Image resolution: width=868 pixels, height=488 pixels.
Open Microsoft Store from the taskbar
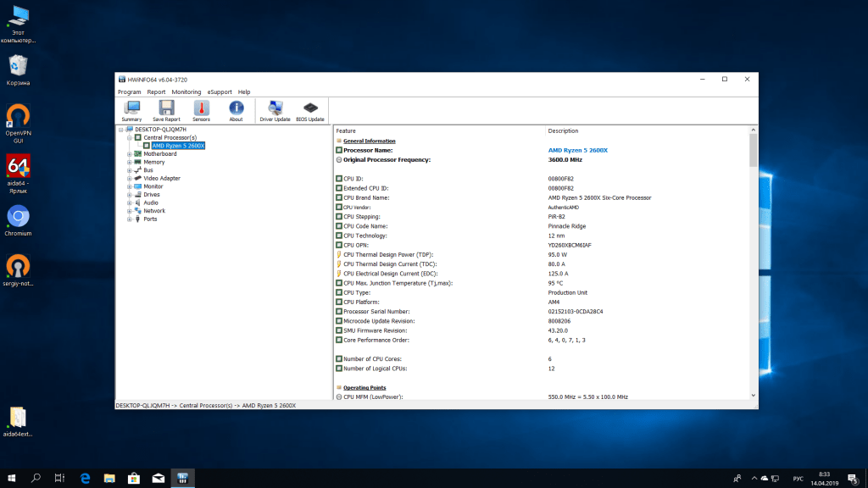[x=134, y=478]
